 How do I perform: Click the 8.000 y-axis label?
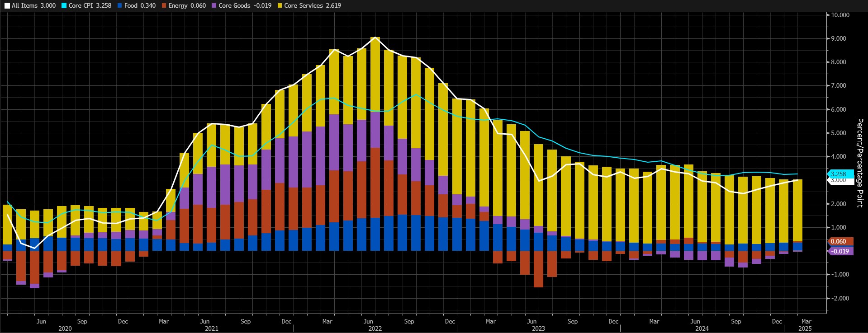point(839,62)
